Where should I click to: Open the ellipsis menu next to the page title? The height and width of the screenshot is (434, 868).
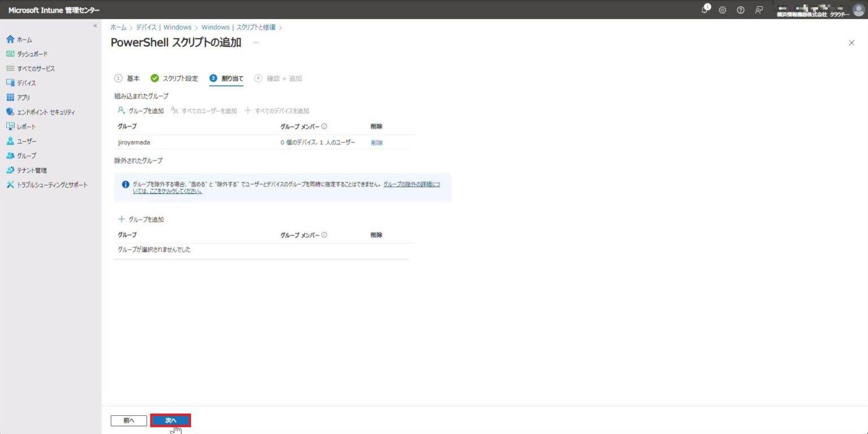tap(255, 42)
